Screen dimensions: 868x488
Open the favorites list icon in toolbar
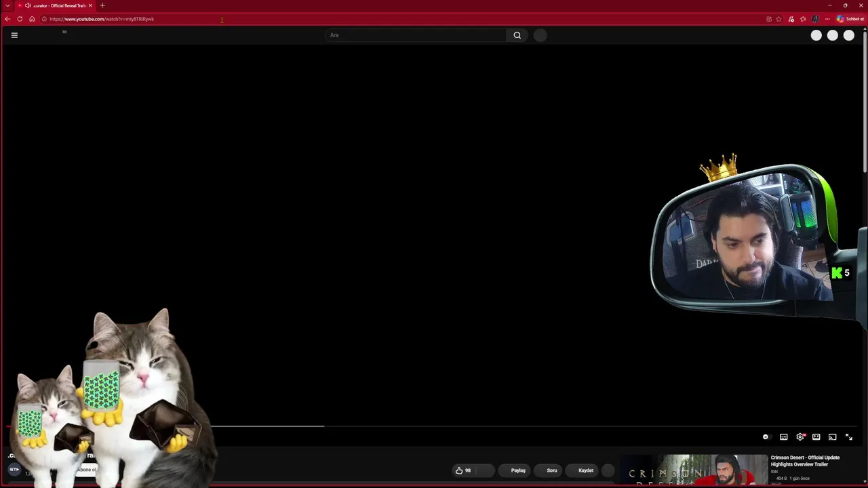click(x=803, y=19)
